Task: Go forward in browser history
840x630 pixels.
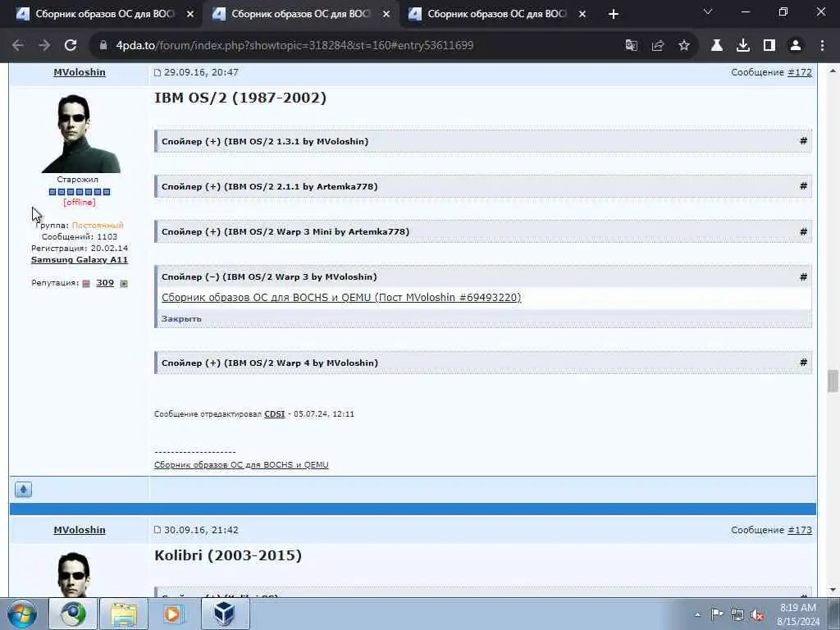Action: click(44, 46)
